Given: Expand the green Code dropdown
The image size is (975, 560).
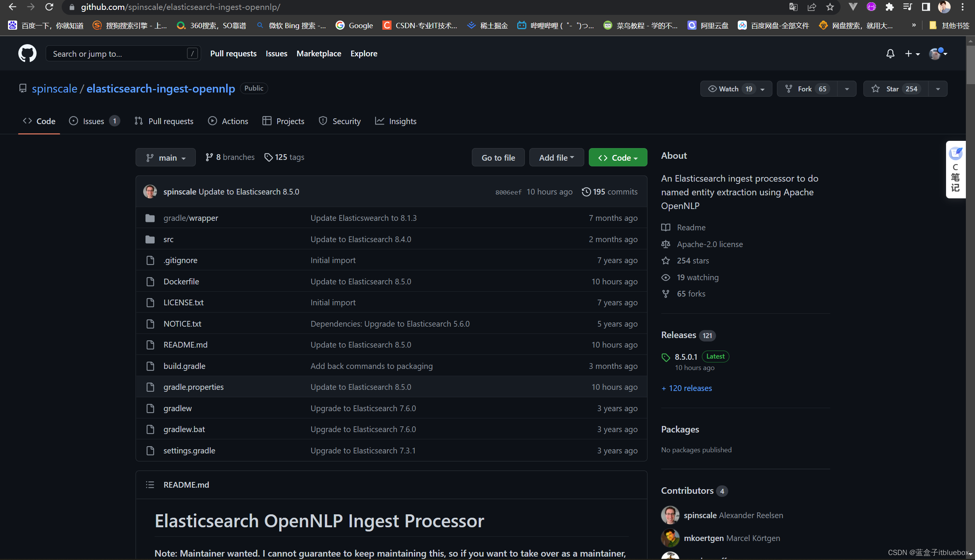Looking at the screenshot, I should click(617, 158).
